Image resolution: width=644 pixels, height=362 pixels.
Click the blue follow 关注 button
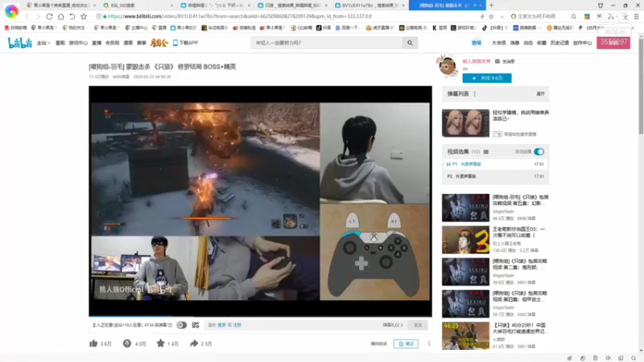487,78
